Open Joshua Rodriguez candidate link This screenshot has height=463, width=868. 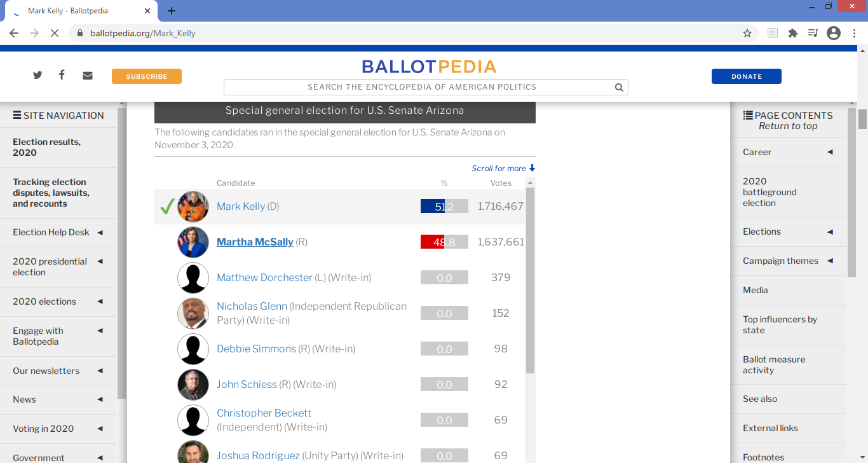tap(258, 456)
